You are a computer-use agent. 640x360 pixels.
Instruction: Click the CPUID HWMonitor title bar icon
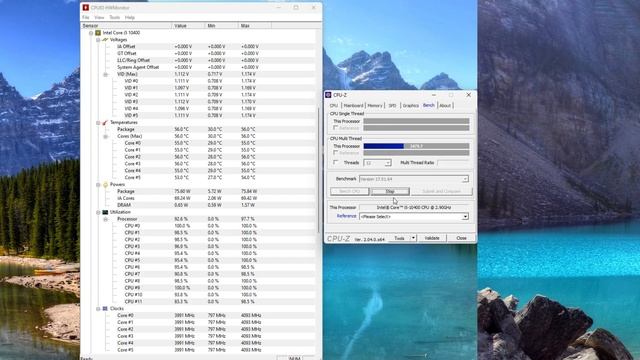pos(86,8)
